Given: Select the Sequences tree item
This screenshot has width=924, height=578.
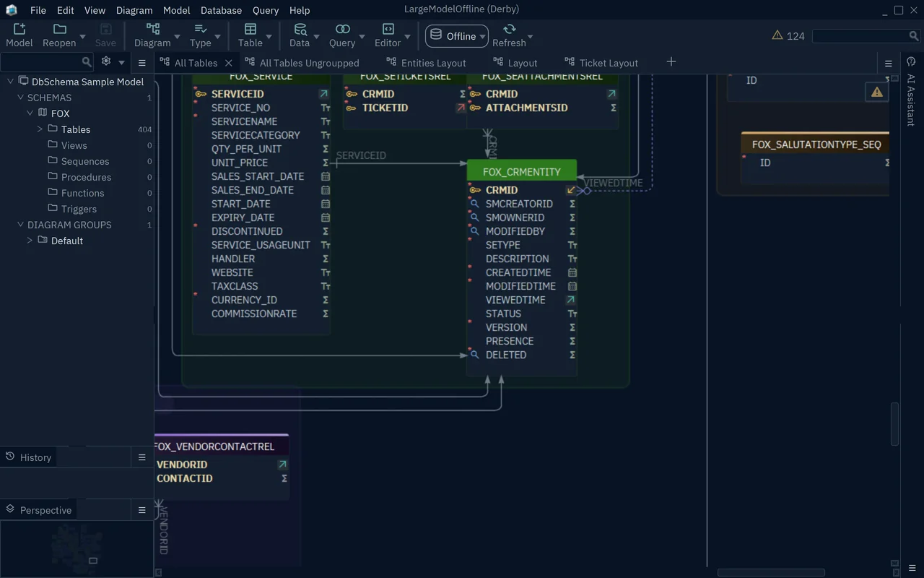Looking at the screenshot, I should [x=85, y=161].
